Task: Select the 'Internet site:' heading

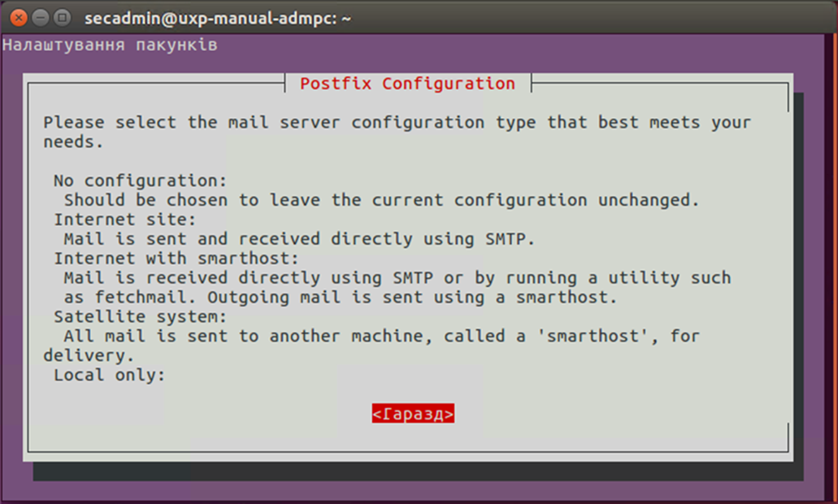Action: (x=124, y=219)
